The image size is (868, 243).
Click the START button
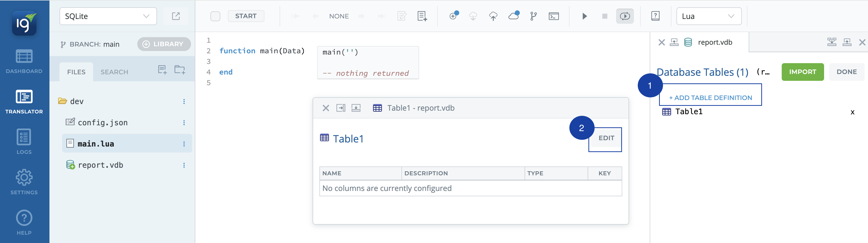(246, 16)
